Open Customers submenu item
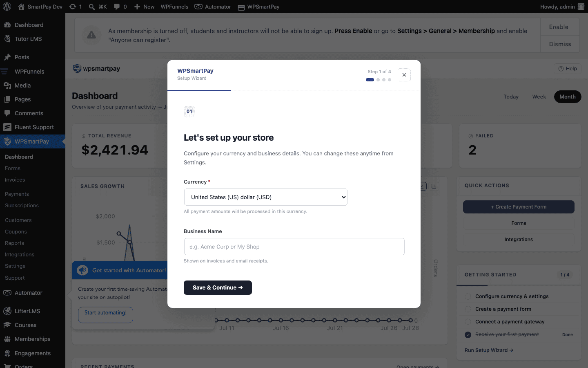 coord(18,220)
